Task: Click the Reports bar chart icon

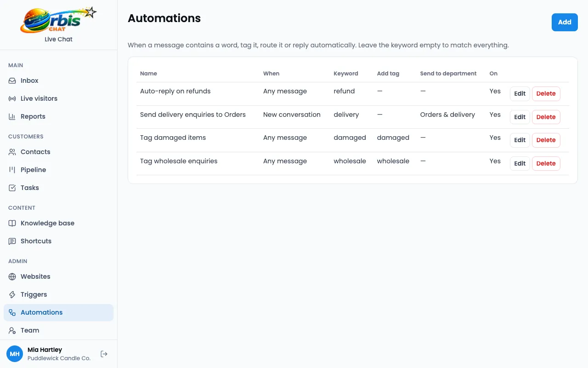Action: [x=12, y=116]
